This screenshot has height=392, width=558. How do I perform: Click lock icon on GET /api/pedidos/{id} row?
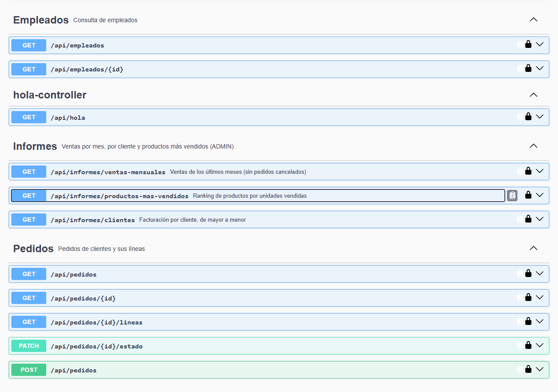[528, 297]
